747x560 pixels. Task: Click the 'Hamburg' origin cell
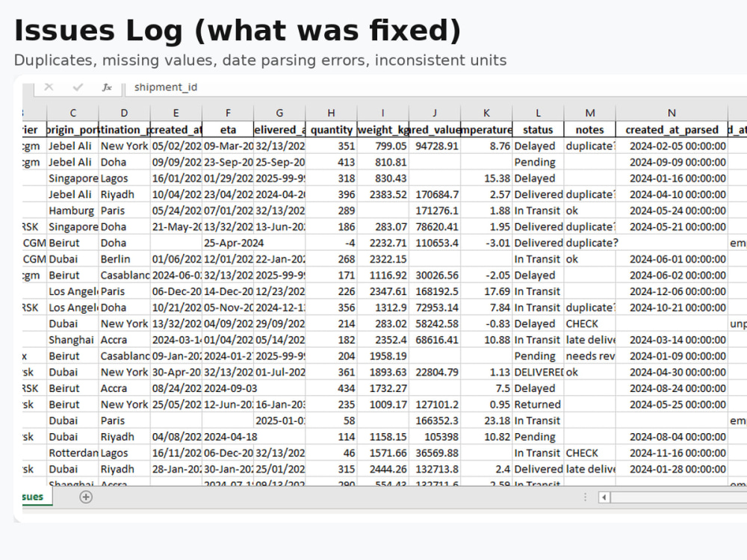(73, 211)
